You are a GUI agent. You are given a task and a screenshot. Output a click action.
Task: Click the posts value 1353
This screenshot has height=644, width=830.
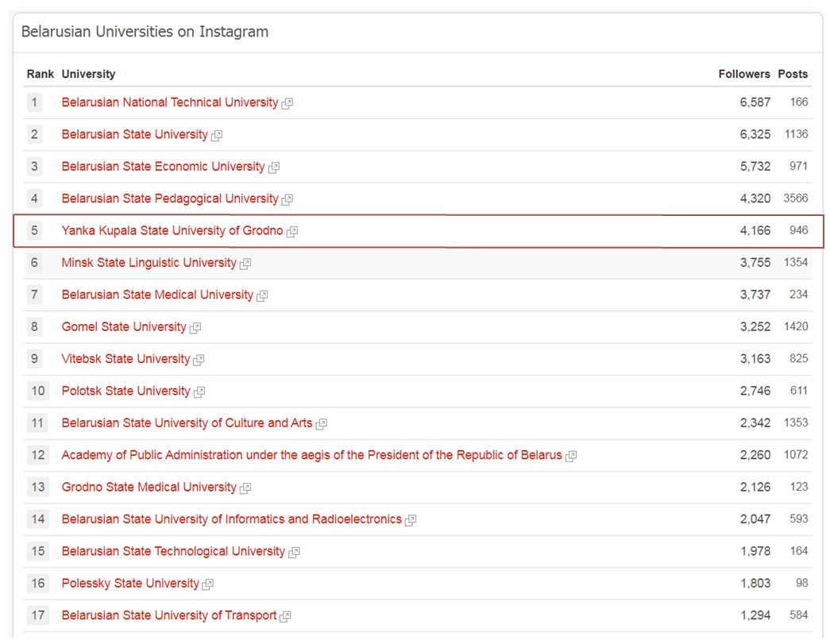pyautogui.click(x=796, y=422)
